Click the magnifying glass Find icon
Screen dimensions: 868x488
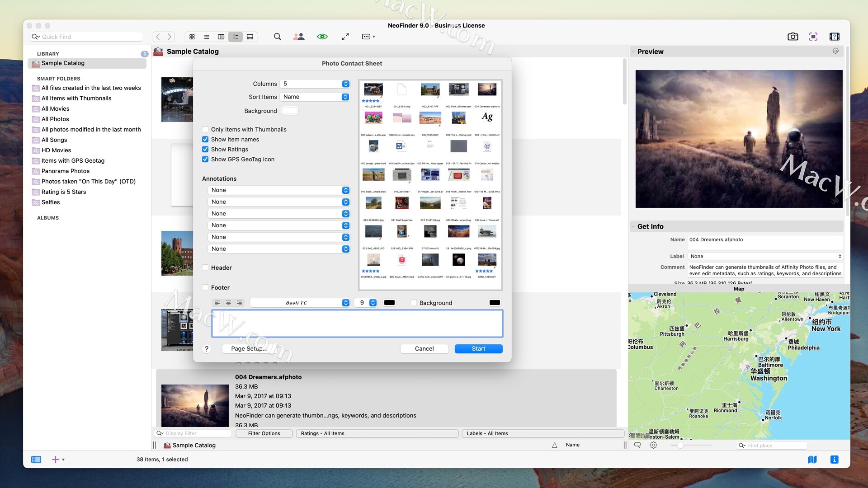277,37
